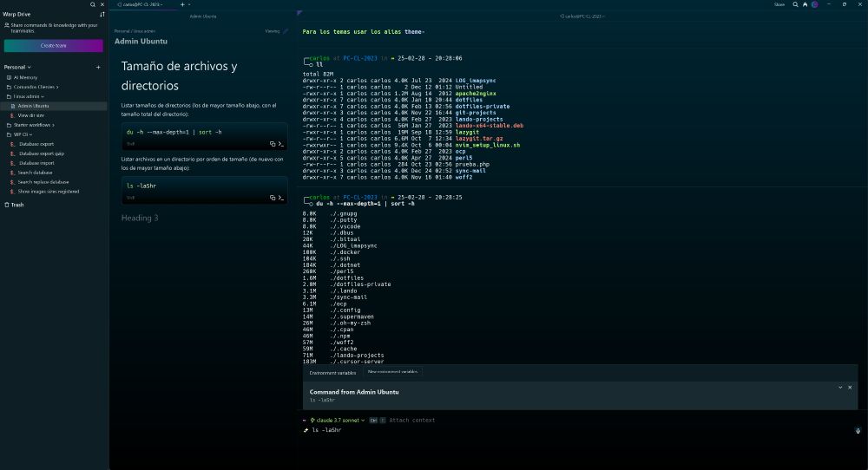Image resolution: width=868 pixels, height=470 pixels.
Task: Add new item to Personal space
Action: tap(98, 68)
